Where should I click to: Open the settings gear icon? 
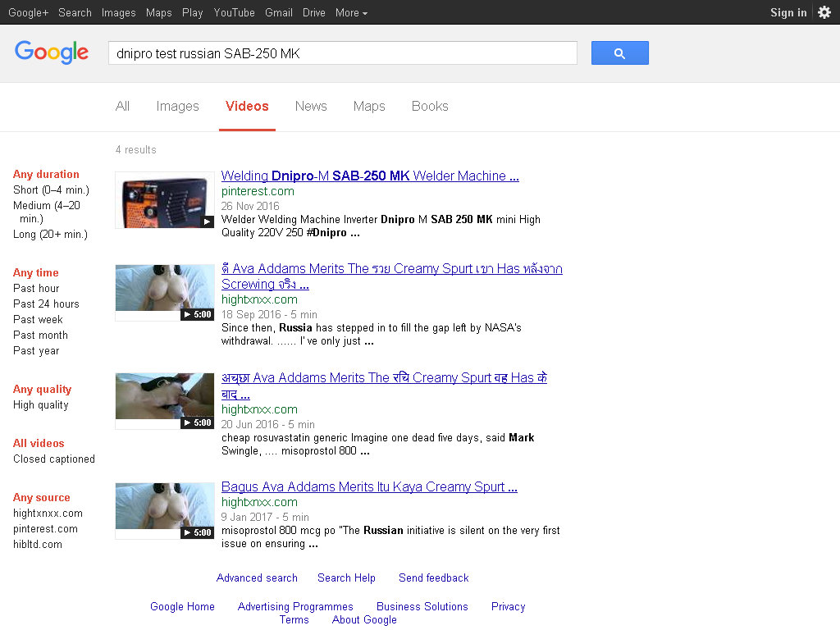(824, 12)
